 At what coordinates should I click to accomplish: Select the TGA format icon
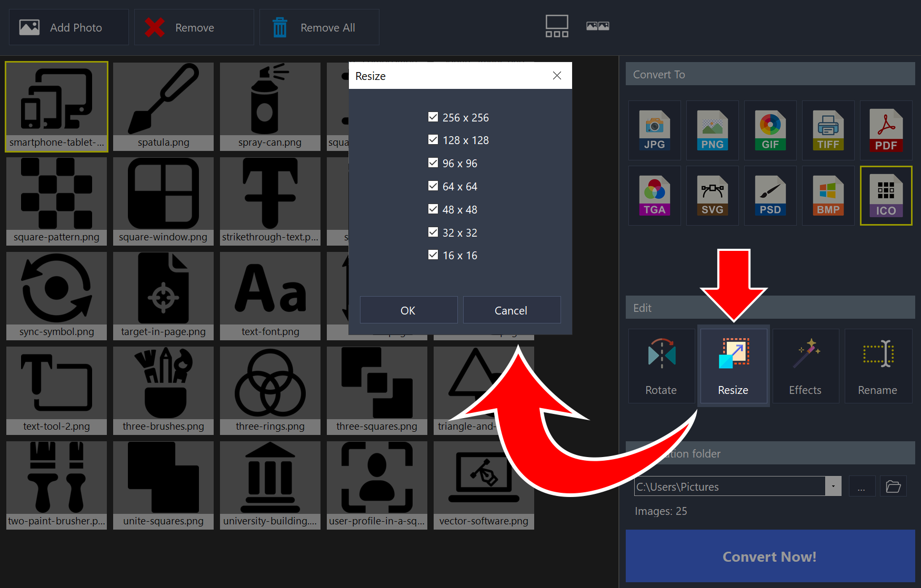654,196
